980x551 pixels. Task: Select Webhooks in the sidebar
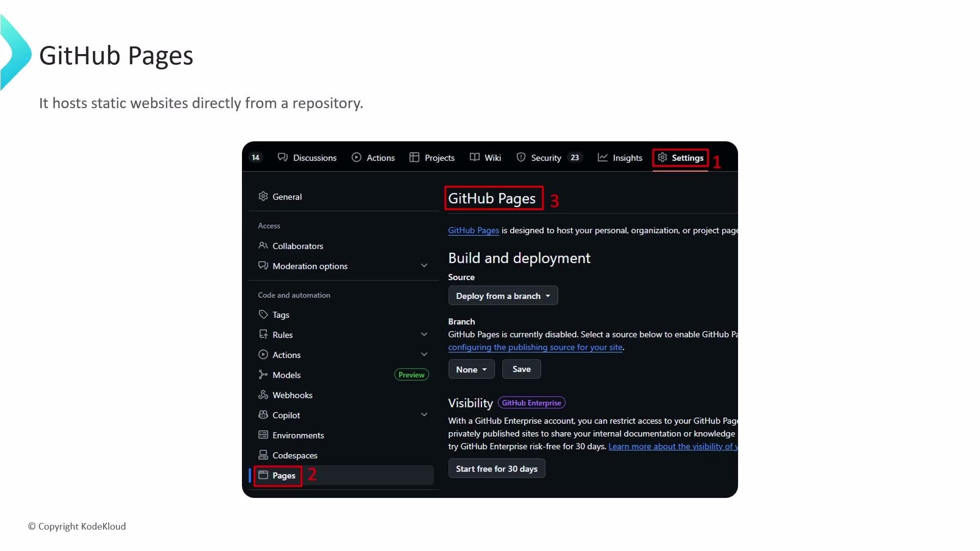[x=343, y=395]
